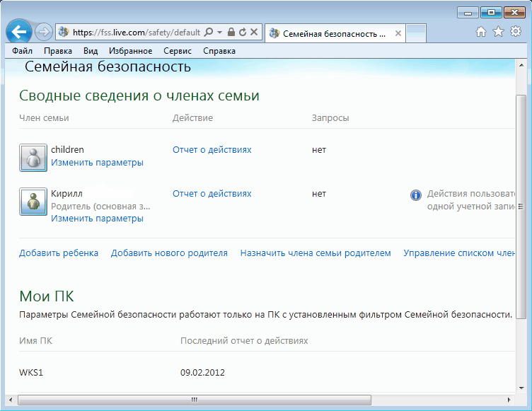Click the address bar URL field
This screenshot has width=532, height=411.
[137, 33]
